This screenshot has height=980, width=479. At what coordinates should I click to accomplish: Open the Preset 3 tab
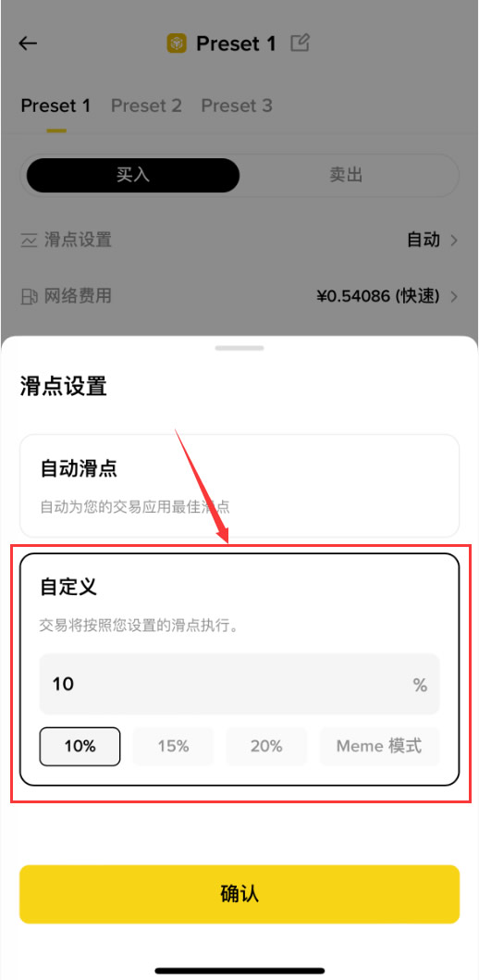click(237, 105)
